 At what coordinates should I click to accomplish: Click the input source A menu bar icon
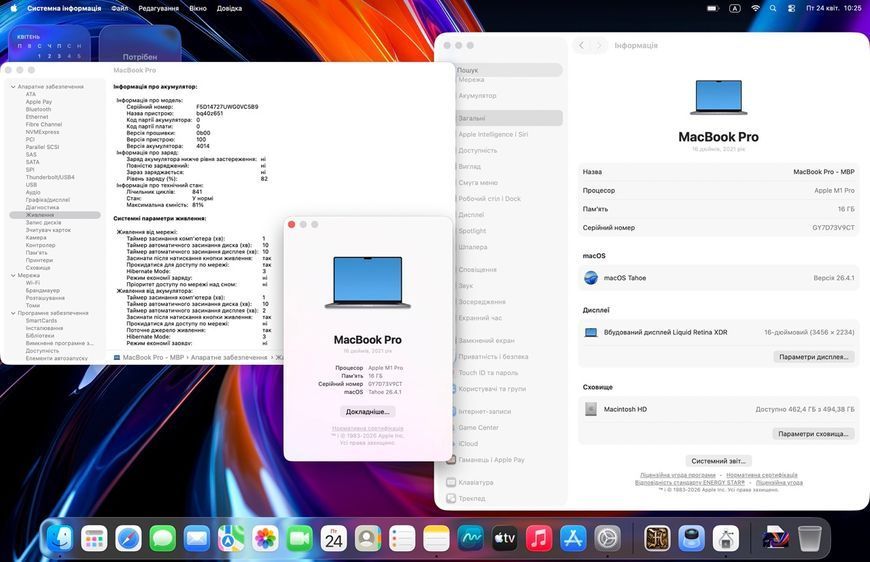click(735, 8)
